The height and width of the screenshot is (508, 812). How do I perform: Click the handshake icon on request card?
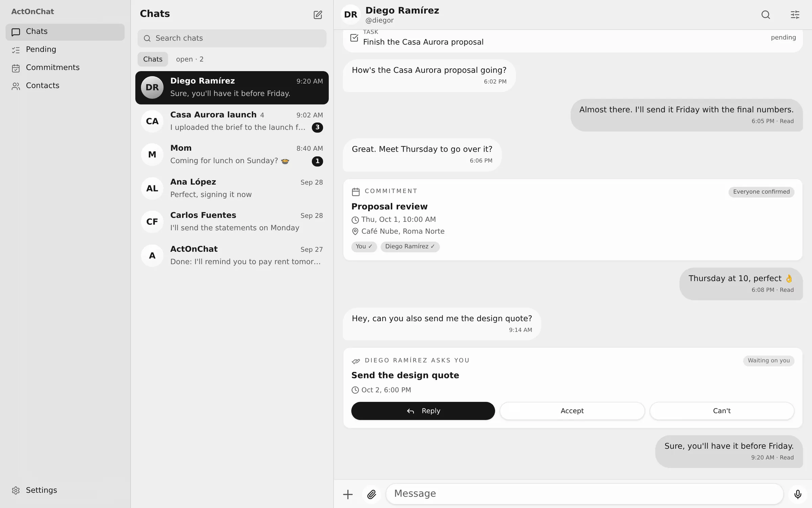(x=356, y=361)
